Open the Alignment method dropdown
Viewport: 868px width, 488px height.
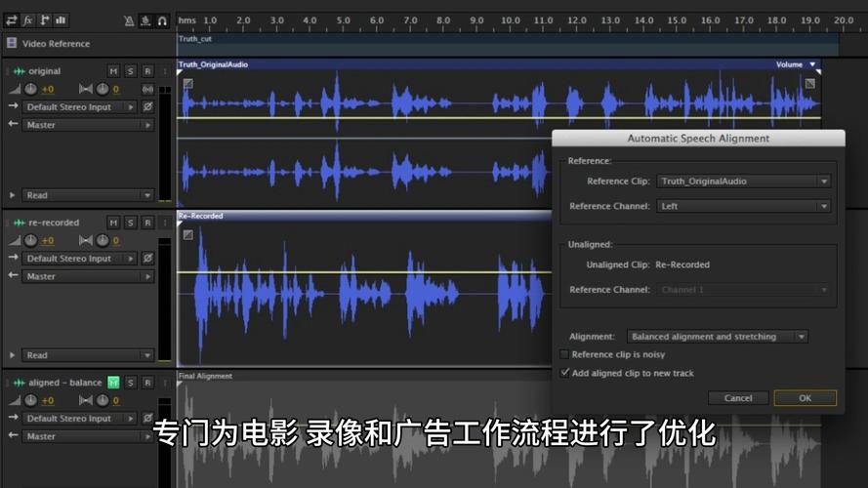click(718, 337)
